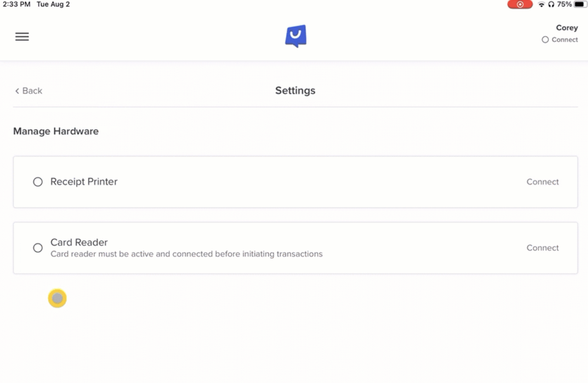Viewport: 588px width, 383px height.
Task: Click the status circle under Corey
Action: (x=545, y=40)
